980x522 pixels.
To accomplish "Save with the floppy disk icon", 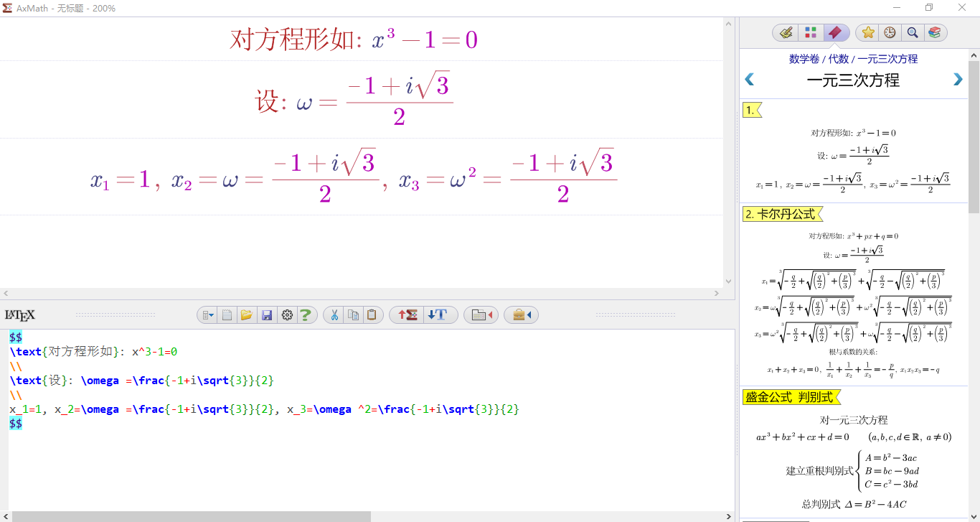I will [x=267, y=315].
